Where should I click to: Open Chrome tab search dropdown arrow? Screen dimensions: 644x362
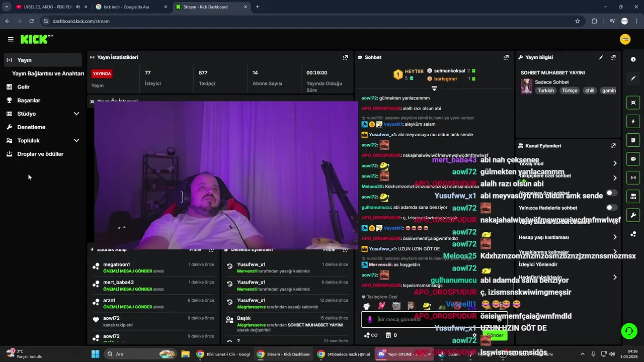7,7
